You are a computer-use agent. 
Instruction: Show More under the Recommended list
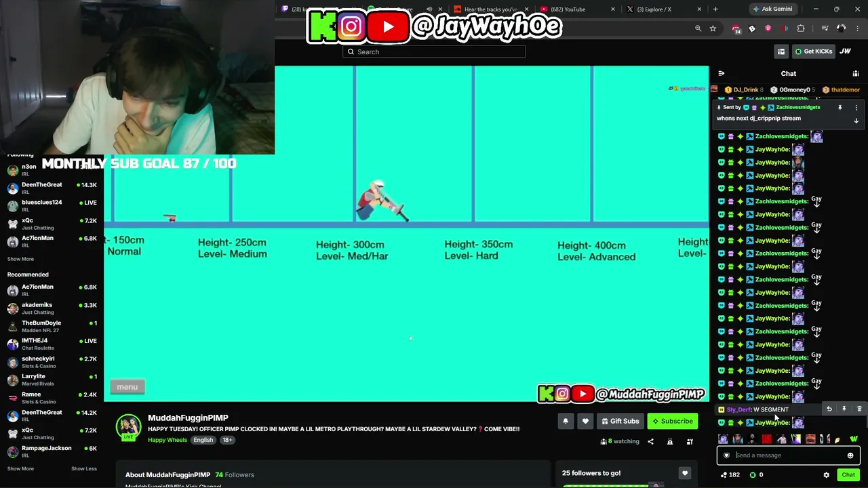pyautogui.click(x=20, y=468)
